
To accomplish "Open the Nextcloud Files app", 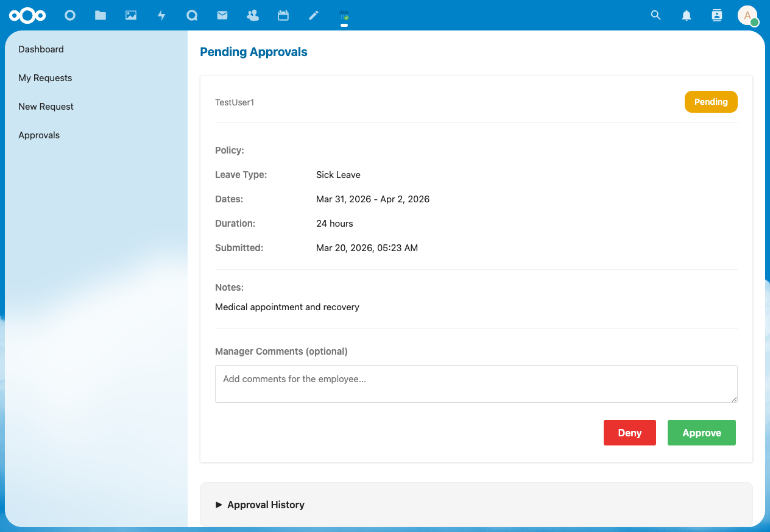I will 100,15.
